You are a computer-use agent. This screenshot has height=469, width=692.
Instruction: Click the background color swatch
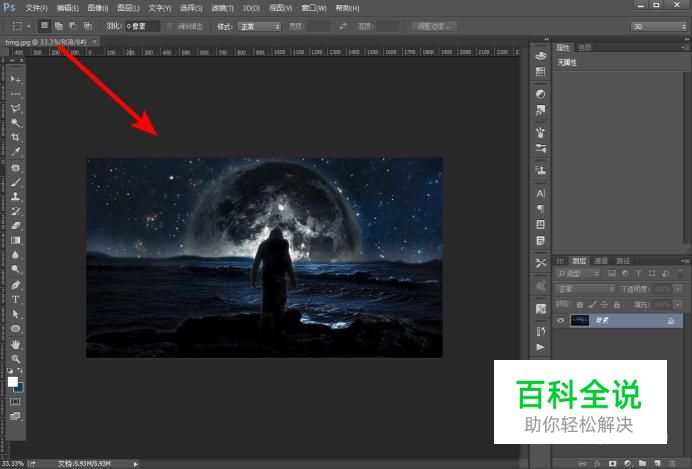(x=20, y=388)
